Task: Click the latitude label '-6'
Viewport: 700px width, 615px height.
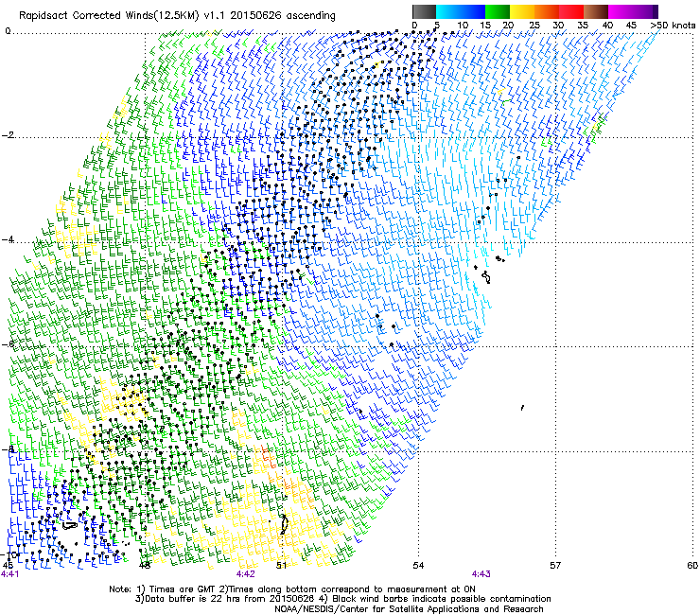Action: (8, 343)
